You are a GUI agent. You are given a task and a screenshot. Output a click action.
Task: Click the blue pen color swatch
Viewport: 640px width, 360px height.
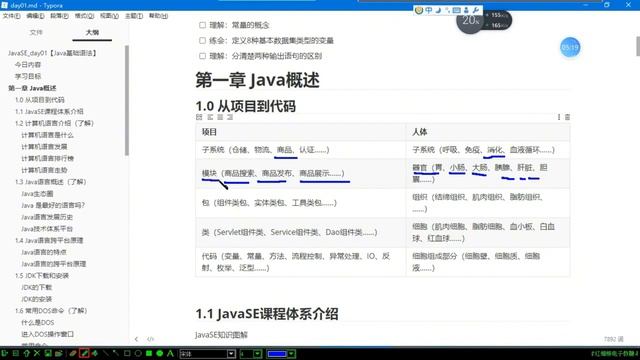277,353
